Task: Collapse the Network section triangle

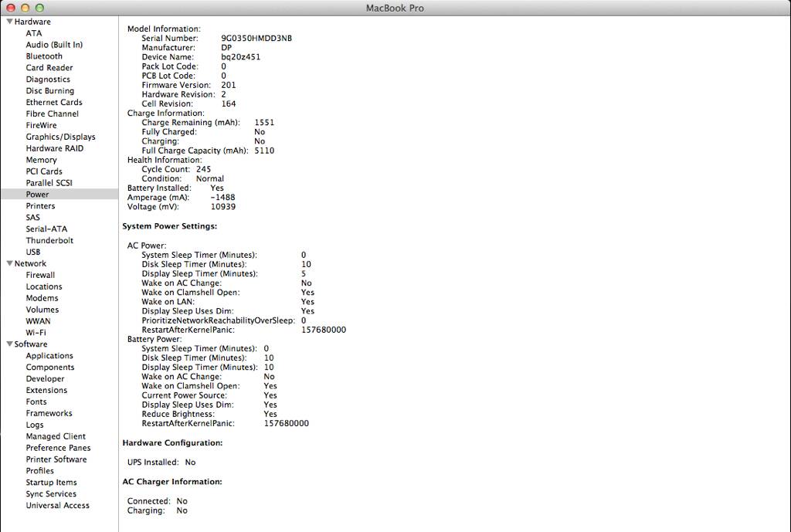Action: tap(9, 263)
